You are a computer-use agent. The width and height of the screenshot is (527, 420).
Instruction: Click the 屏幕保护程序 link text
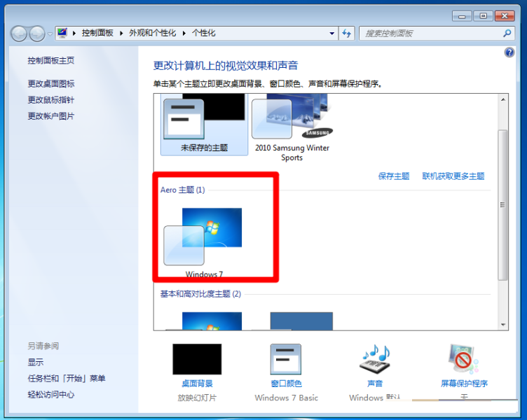[x=464, y=384]
